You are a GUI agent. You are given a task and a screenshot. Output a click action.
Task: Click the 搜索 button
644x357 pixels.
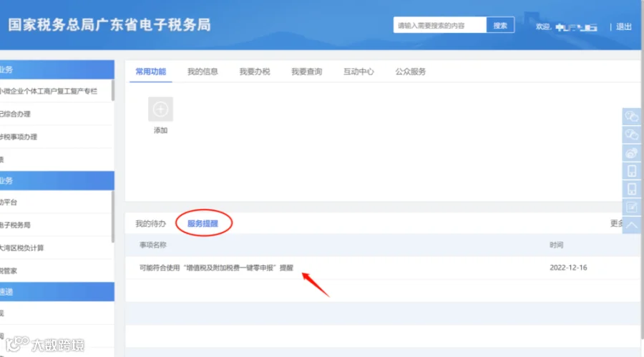[x=500, y=26]
